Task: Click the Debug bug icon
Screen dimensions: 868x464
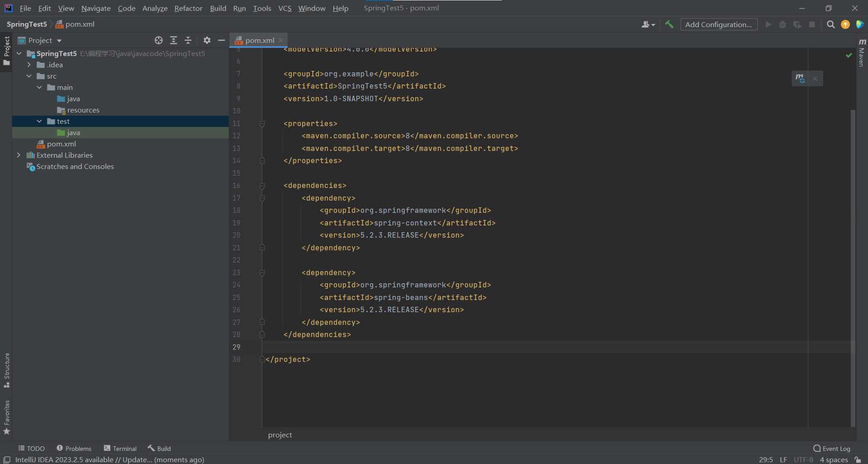Action: point(783,24)
